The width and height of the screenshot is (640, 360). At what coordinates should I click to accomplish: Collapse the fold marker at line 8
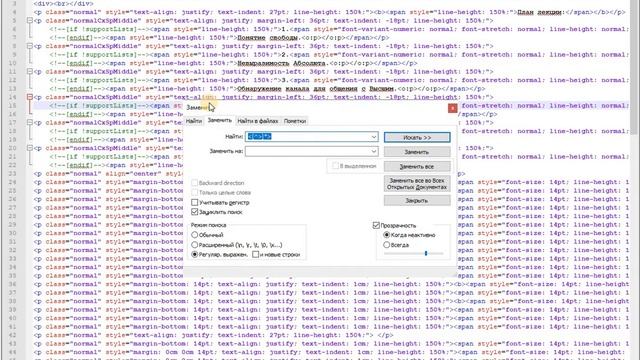30,46
